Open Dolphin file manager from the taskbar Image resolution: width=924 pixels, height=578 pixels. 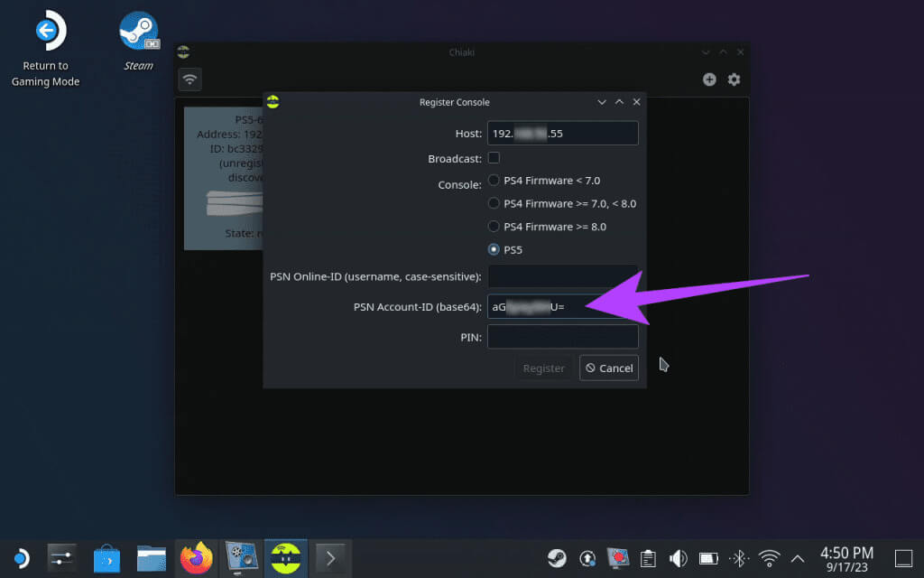(x=152, y=558)
